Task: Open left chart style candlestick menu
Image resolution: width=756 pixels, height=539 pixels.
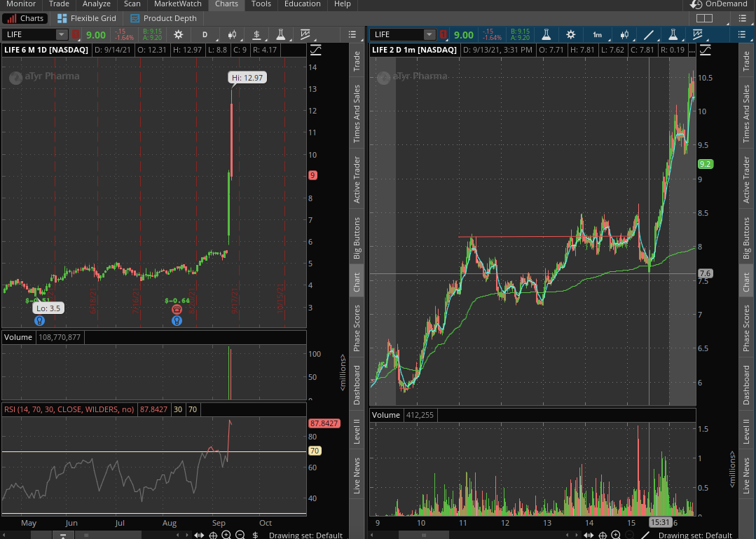Action: click(x=233, y=35)
